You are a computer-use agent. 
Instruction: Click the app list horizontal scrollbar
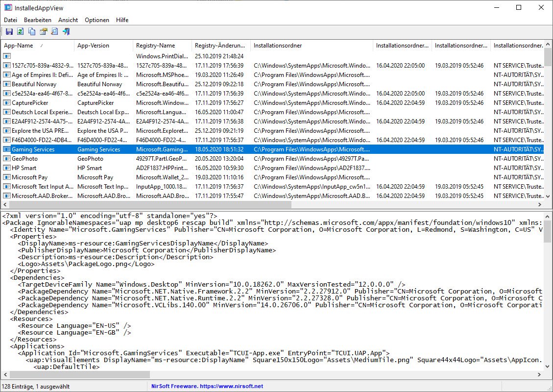(147, 205)
